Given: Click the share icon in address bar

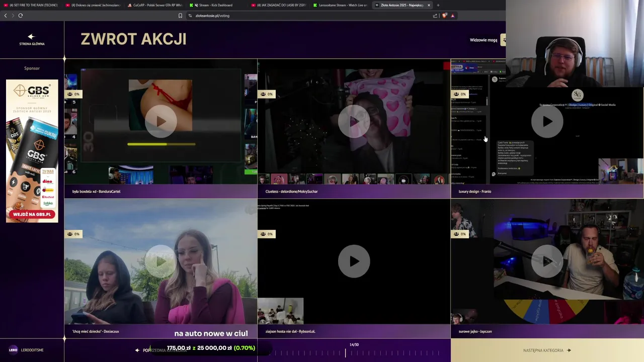Looking at the screenshot, I should (x=435, y=16).
